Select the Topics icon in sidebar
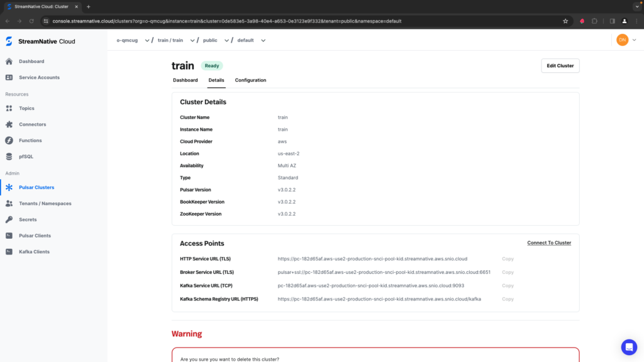Screen dimensions: 644x362 [9, 108]
